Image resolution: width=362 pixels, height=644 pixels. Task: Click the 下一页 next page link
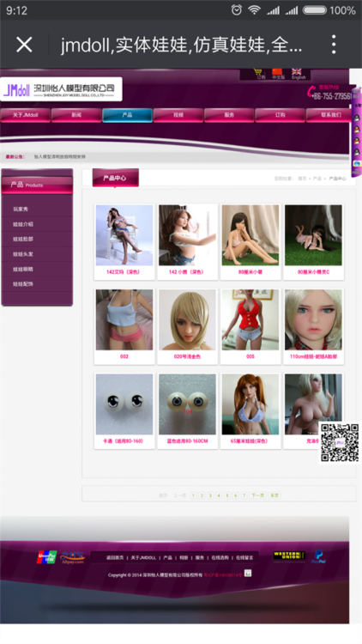(257, 495)
